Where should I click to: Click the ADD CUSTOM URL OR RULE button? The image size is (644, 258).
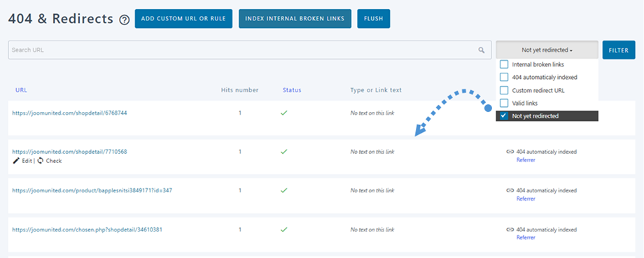(183, 19)
